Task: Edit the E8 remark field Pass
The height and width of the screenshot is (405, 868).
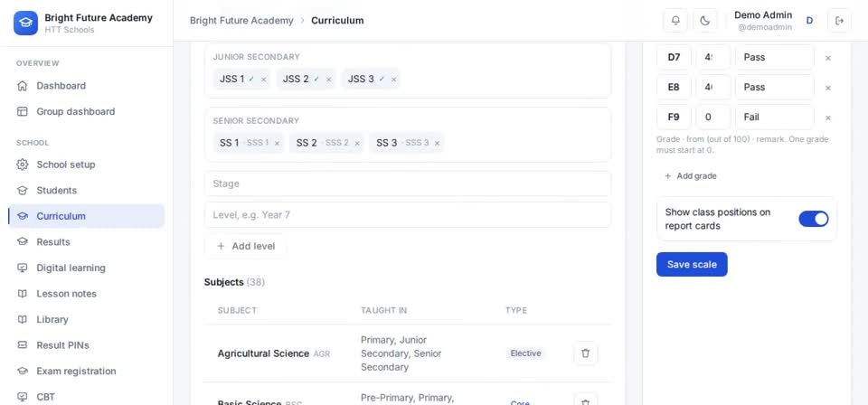Action: point(775,87)
